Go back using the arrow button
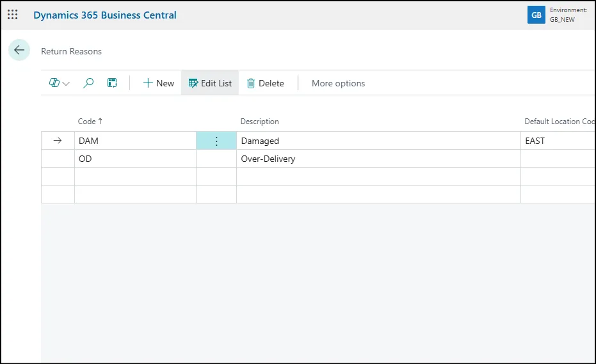Image resolution: width=596 pixels, height=364 pixels. click(19, 50)
